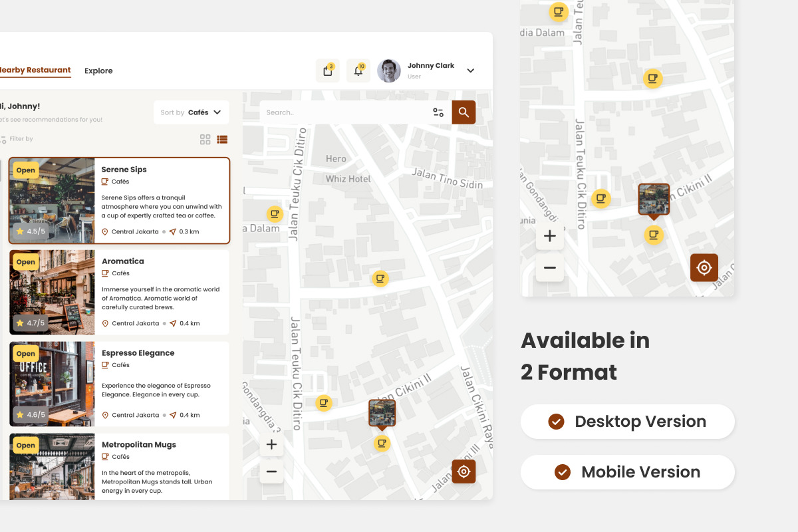The width and height of the screenshot is (798, 532).
Task: Click Johnny Clark's profile avatar
Action: (389, 70)
